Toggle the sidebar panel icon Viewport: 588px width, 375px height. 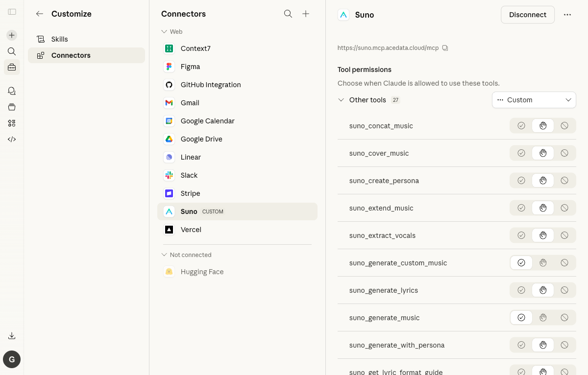pyautogui.click(x=12, y=12)
